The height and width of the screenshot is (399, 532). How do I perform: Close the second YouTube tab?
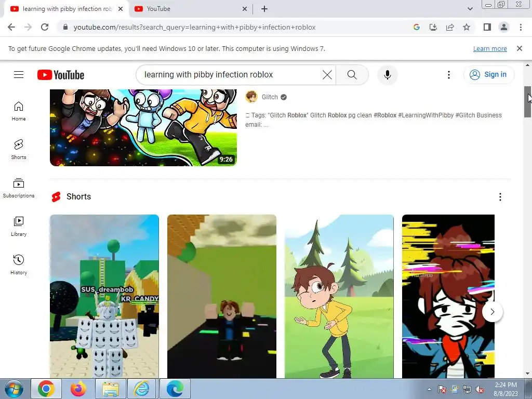pos(244,9)
